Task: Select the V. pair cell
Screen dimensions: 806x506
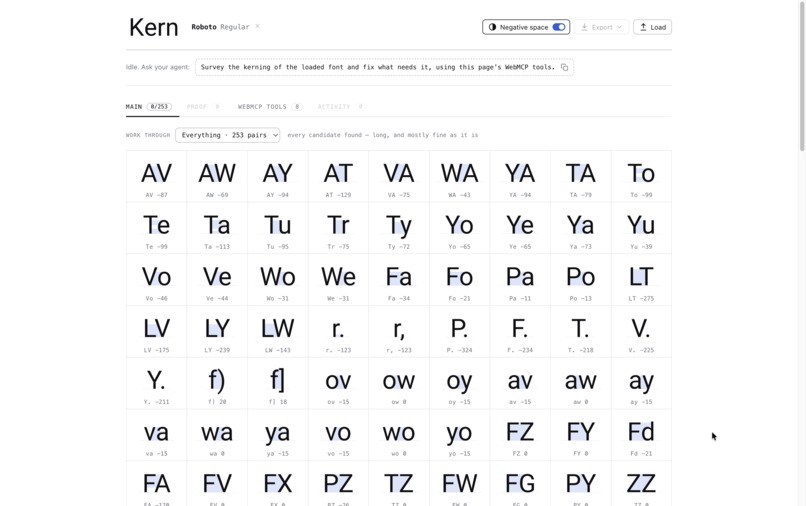Action: 642,332
